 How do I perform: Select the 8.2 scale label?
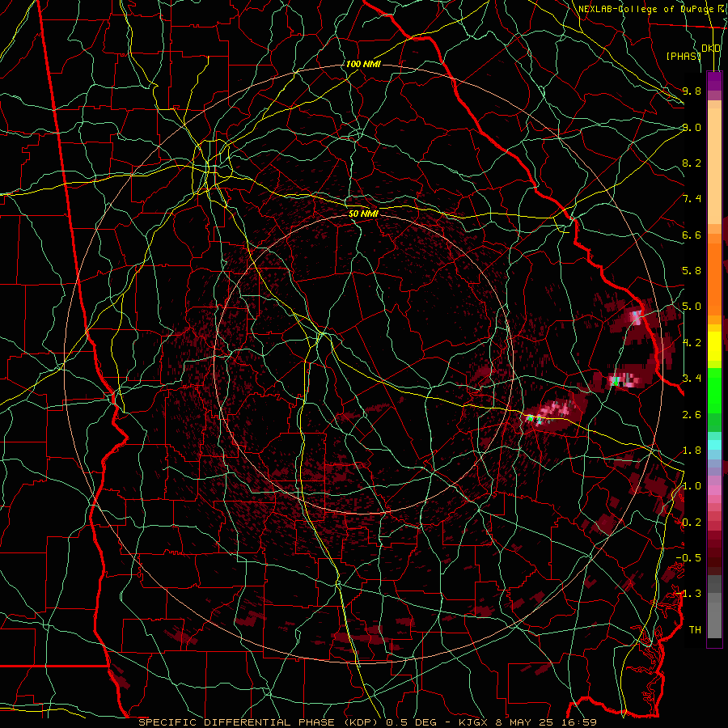pyautogui.click(x=692, y=163)
